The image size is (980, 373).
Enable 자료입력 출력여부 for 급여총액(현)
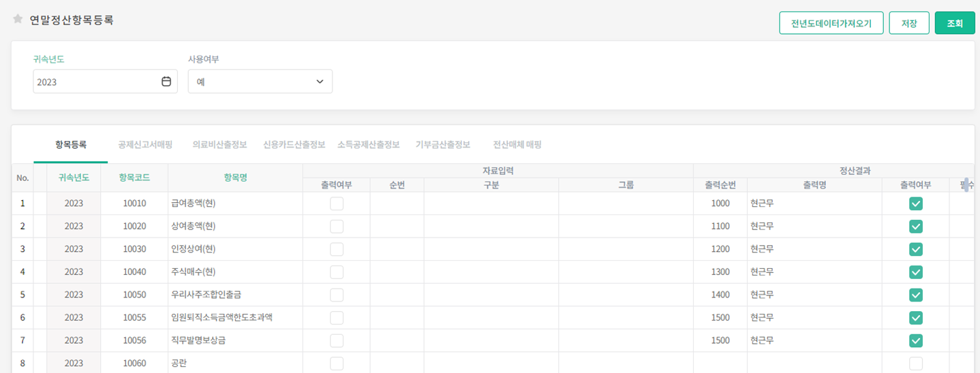(x=337, y=204)
